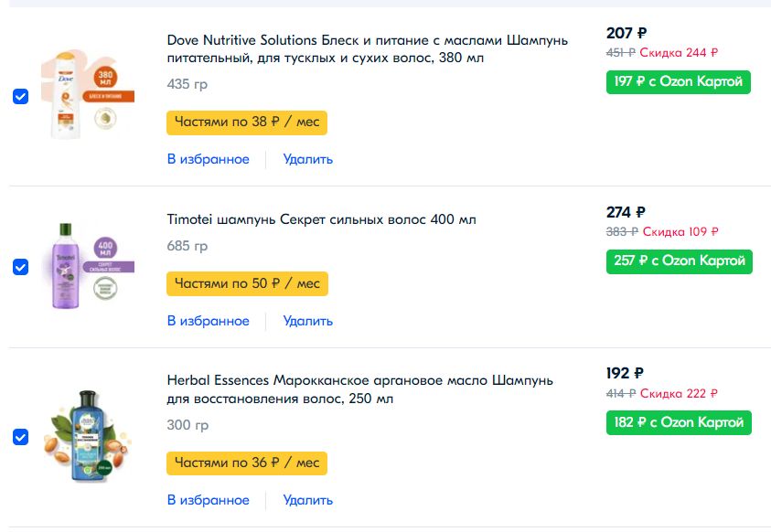The image size is (771, 532).
Task: Click Удалить for Dove shampoo
Action: tap(307, 159)
